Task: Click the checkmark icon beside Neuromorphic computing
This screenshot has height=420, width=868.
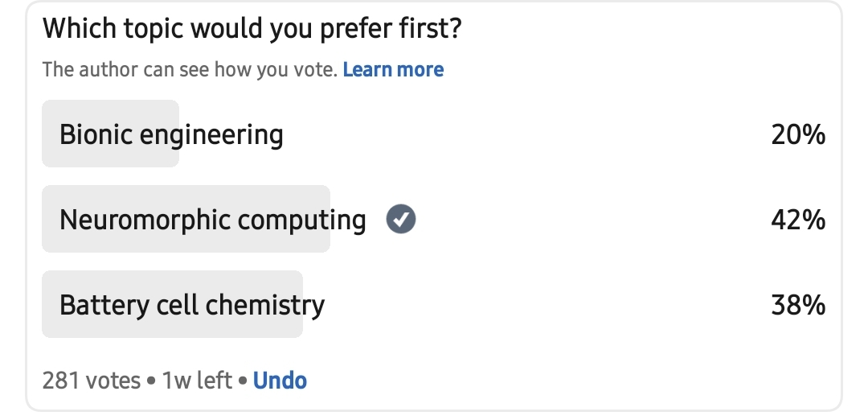Action: [400, 219]
